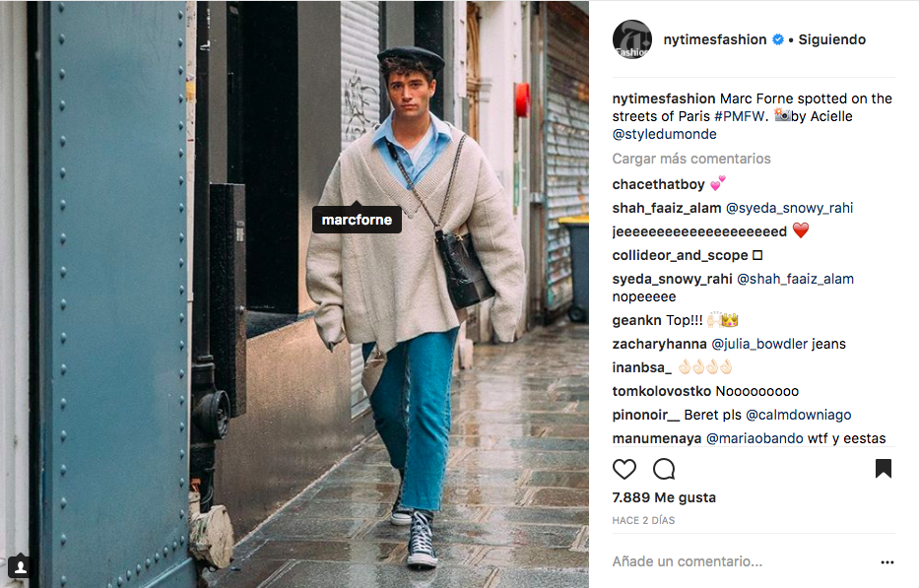919x588 pixels.
Task: Visit the @styledumonde mention
Action: pyautogui.click(x=665, y=134)
